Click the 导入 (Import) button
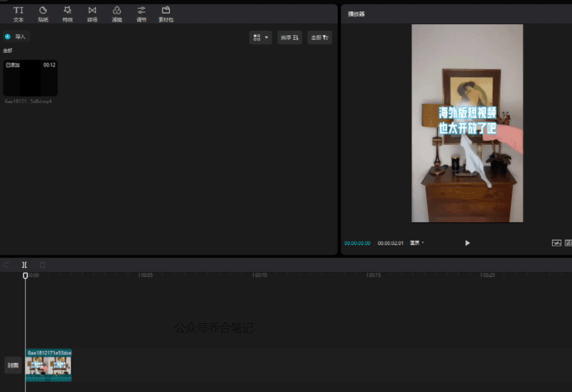The image size is (572, 392). click(16, 36)
